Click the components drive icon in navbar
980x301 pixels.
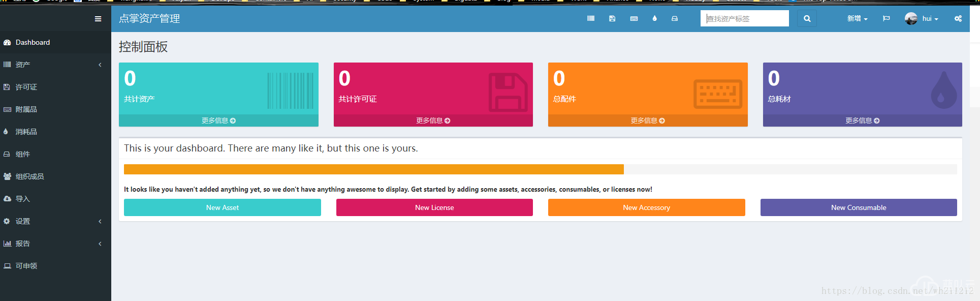(x=675, y=18)
